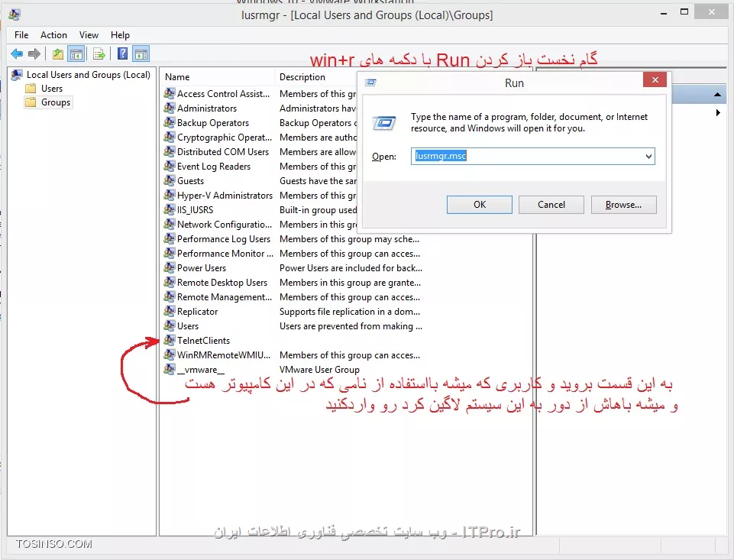Toggle Show/Hide Console Tree toolbar icon
Image resolution: width=734 pixels, height=560 pixels.
coord(76,53)
